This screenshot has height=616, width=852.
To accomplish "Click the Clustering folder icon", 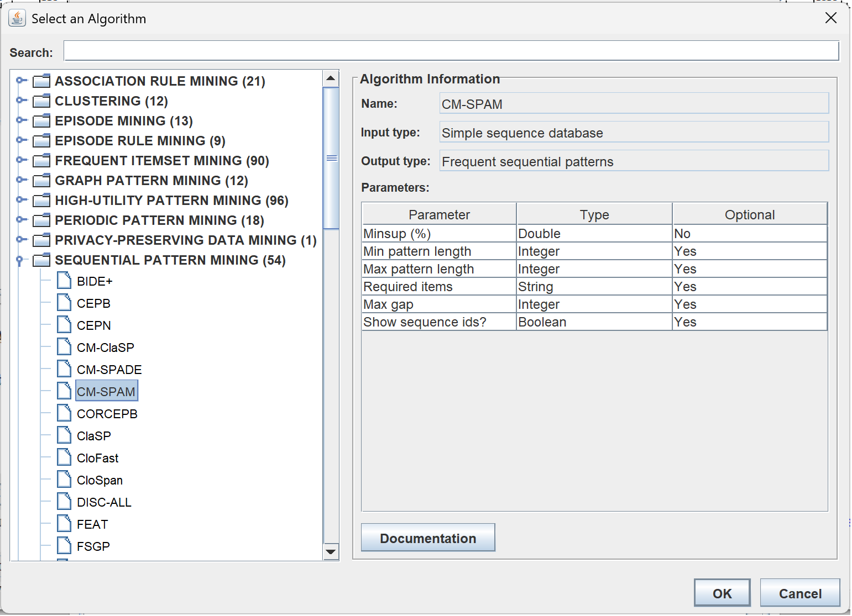I will [41, 101].
